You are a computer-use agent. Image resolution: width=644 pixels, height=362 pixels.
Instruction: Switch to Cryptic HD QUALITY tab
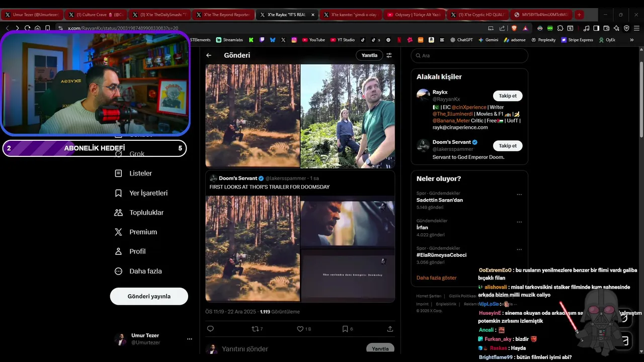(x=478, y=15)
